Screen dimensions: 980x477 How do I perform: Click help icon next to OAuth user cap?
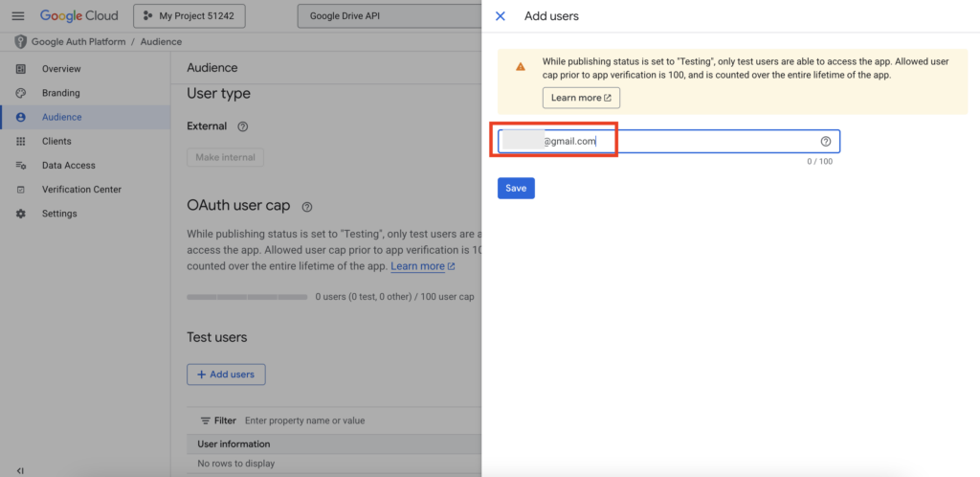(307, 207)
